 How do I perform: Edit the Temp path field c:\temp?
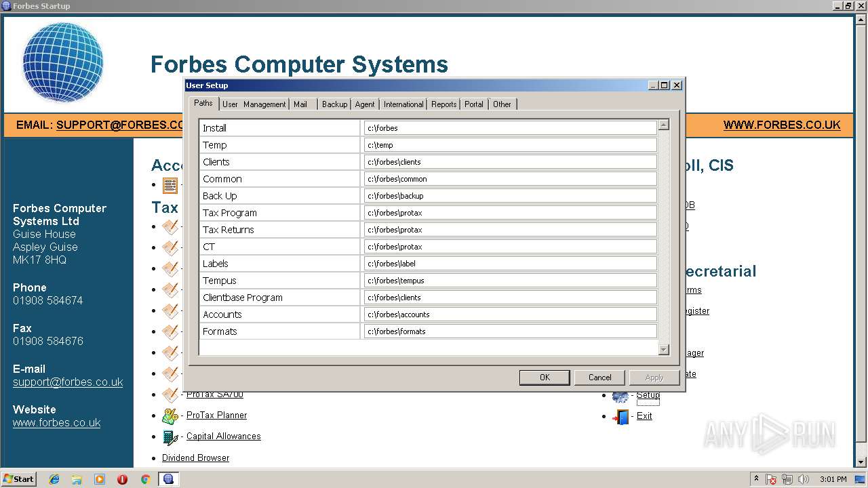pyautogui.click(x=510, y=145)
